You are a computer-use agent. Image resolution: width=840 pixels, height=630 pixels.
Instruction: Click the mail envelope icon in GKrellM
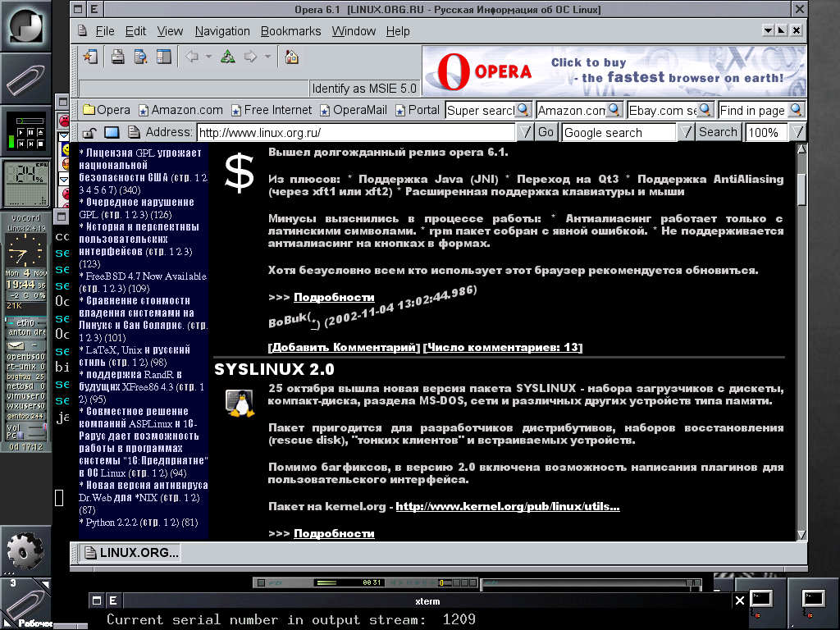pyautogui.click(x=16, y=345)
